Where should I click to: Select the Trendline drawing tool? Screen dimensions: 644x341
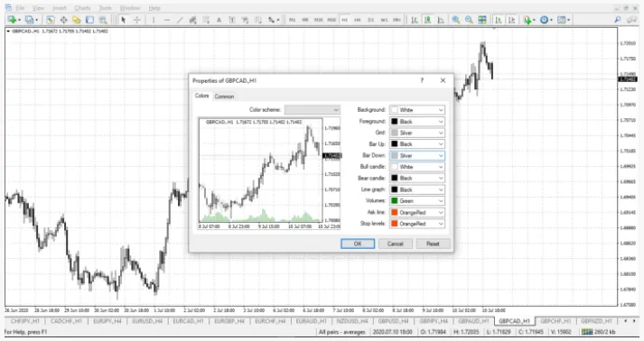tap(180, 20)
